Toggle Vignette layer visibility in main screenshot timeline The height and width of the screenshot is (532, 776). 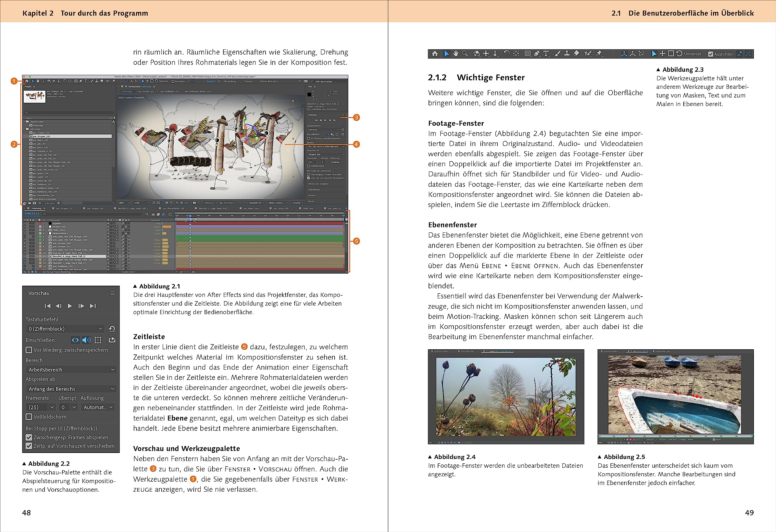(x=25, y=223)
